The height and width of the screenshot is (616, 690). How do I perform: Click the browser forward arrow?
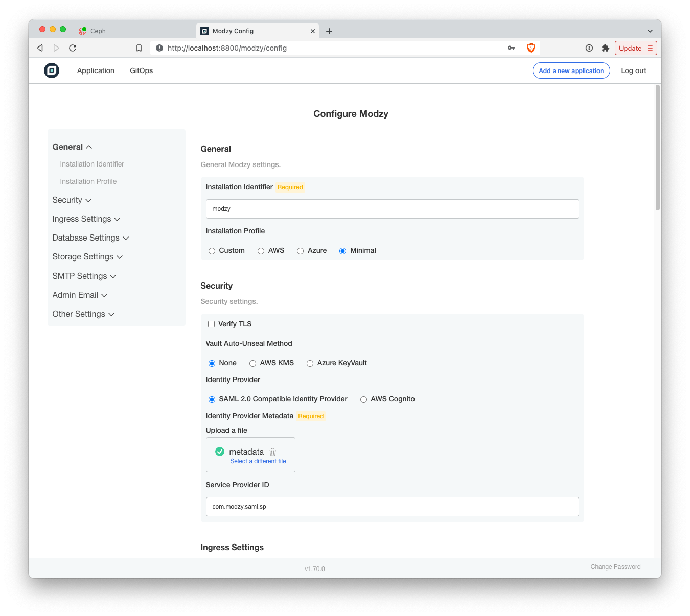click(56, 48)
